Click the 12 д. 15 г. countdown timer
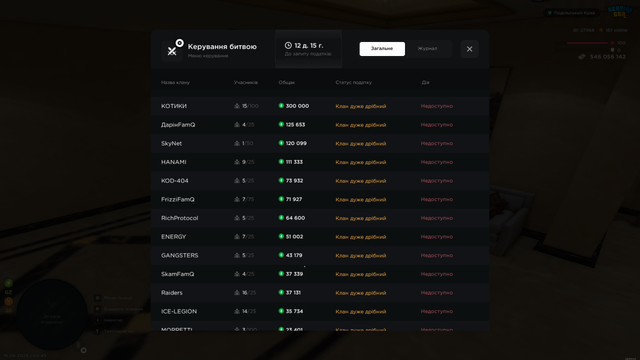 309,45
